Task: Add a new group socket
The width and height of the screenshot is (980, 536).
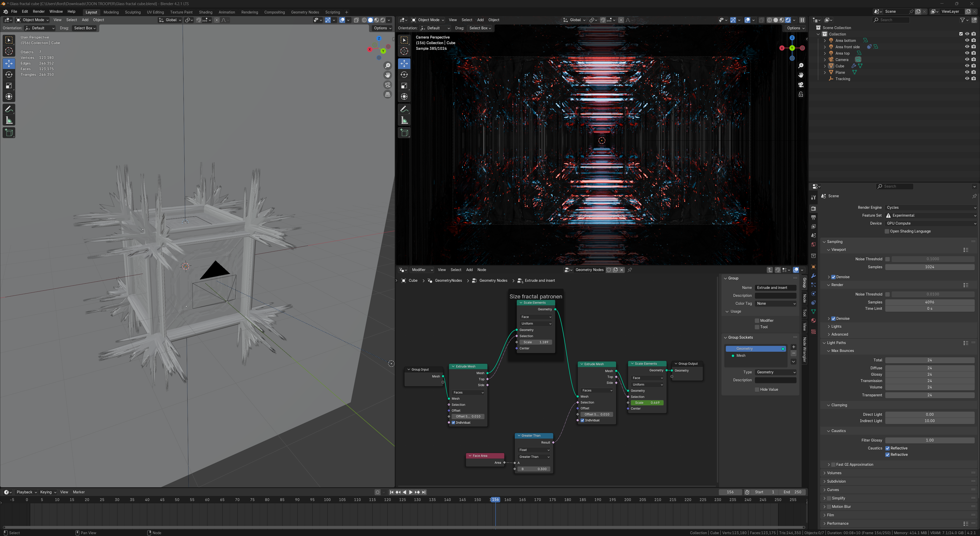Action: tap(793, 347)
